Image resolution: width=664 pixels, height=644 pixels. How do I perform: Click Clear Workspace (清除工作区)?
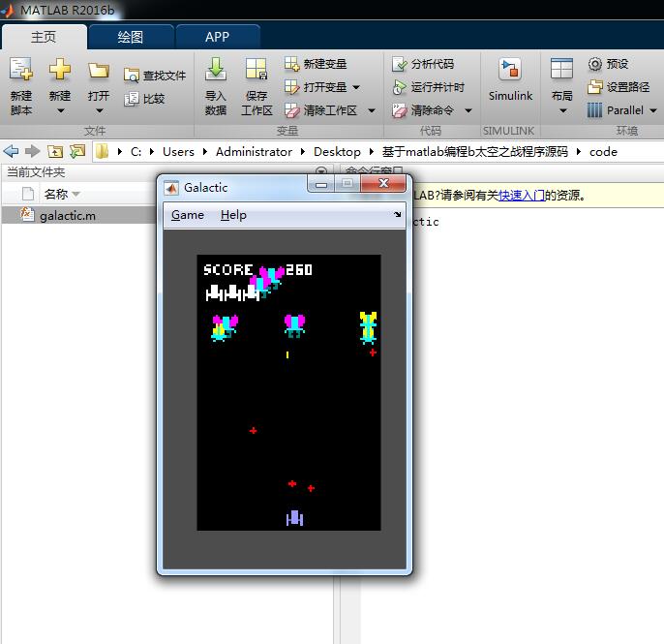pyautogui.click(x=320, y=110)
